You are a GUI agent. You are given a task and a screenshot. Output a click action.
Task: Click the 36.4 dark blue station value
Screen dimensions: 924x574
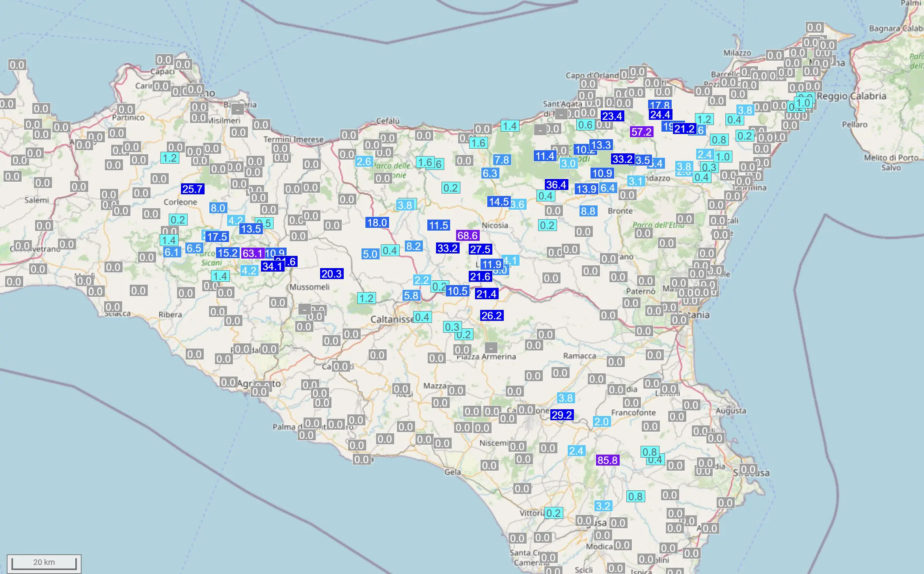[x=556, y=184]
